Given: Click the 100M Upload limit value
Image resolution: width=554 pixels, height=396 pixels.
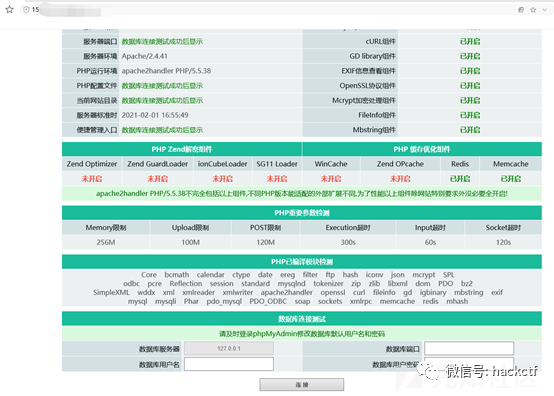Looking at the screenshot, I should (190, 242).
